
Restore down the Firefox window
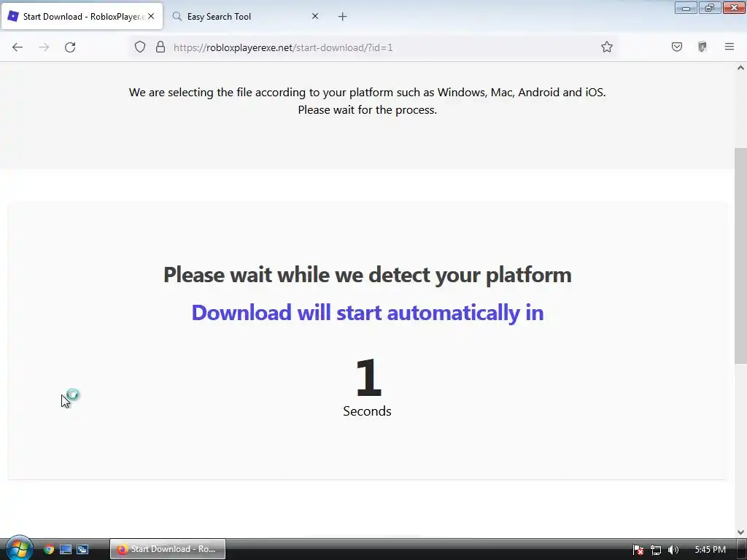[709, 8]
